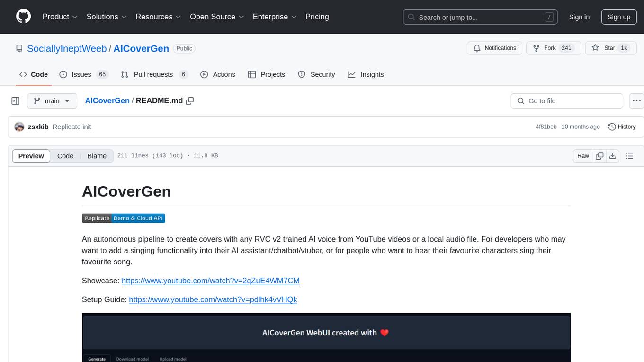Expand the Resources menu
Viewport: 644px width, 362px height.
click(158, 17)
